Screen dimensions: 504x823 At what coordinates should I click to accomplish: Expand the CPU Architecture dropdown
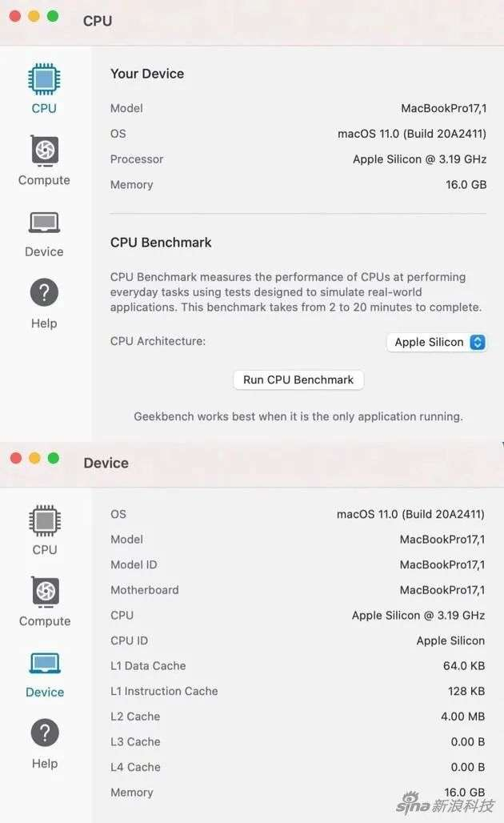pos(437,342)
